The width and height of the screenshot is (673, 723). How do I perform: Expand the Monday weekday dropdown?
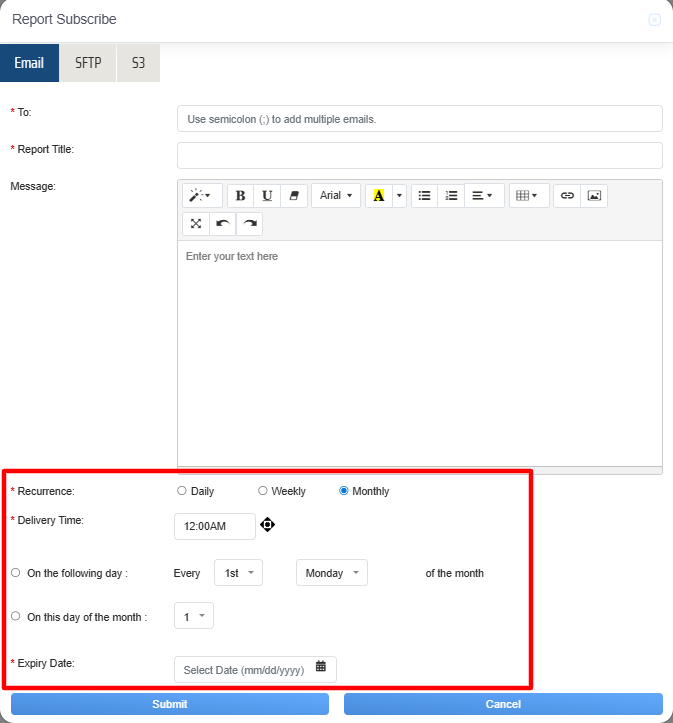[331, 573]
